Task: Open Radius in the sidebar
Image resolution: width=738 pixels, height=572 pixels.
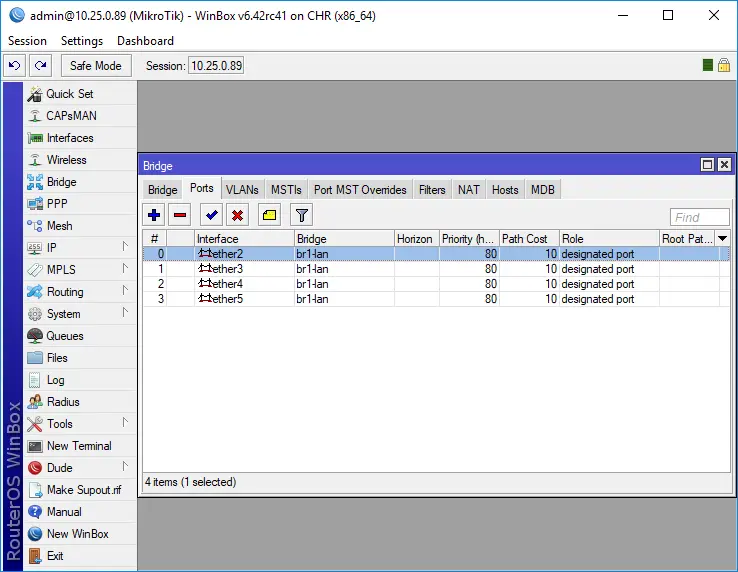Action: [x=80, y=402]
